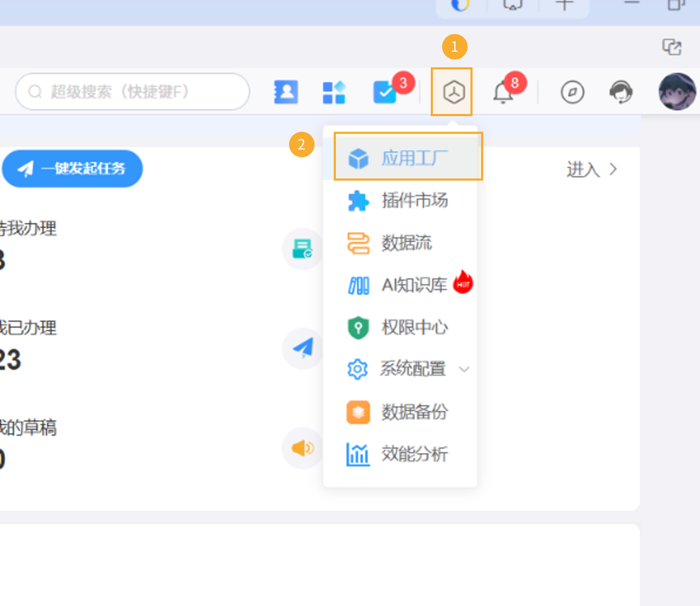Open the hexagon management center icon
The height and width of the screenshot is (606, 700).
click(x=453, y=92)
